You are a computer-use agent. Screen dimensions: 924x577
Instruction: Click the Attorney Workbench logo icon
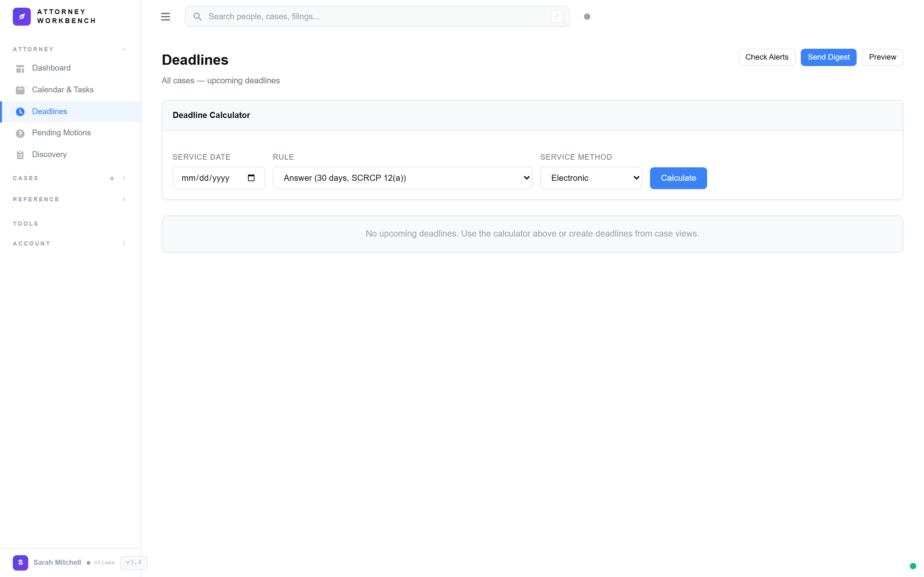(22, 16)
